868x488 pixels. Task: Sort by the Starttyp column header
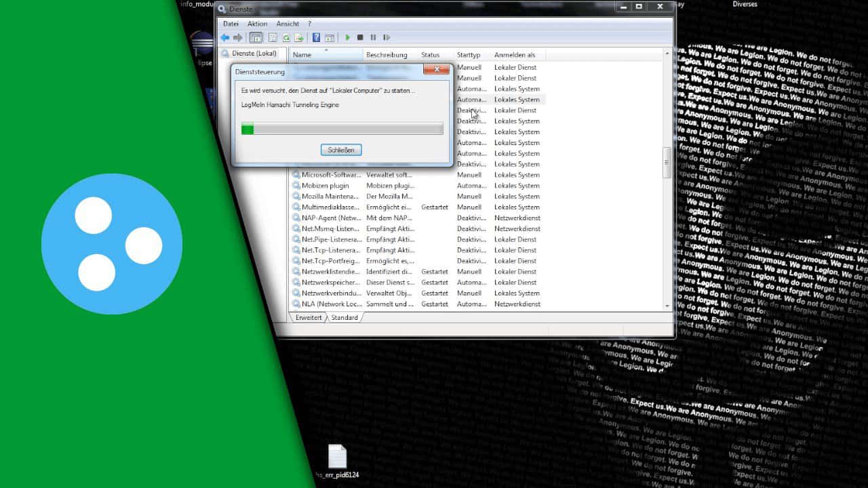coord(472,55)
